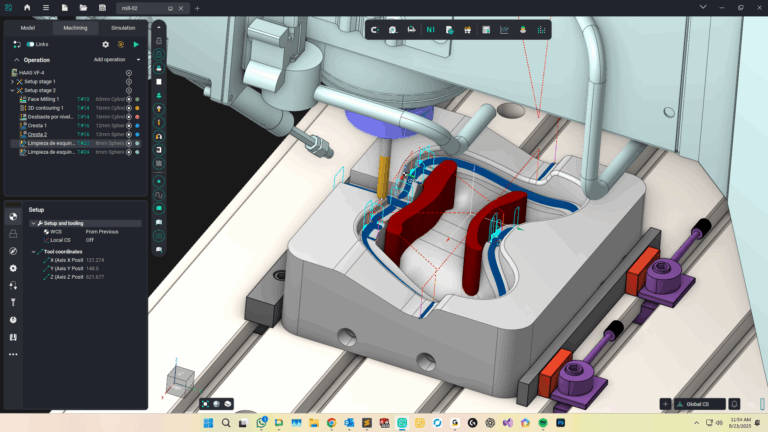Click the chart graph icon in floating toolbar
The height and width of the screenshot is (432, 768).
click(504, 30)
